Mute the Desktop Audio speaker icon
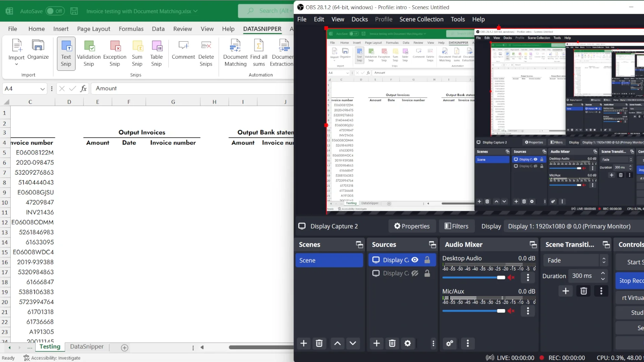 click(x=511, y=277)
